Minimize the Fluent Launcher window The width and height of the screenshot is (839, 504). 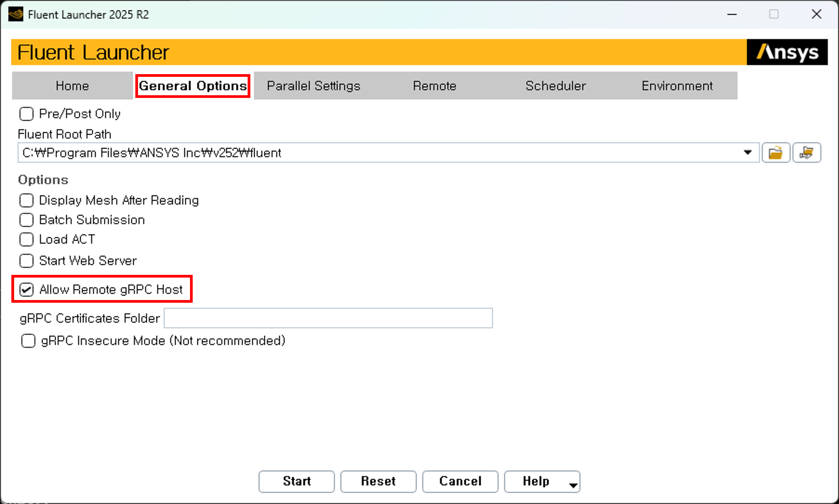[x=732, y=15]
